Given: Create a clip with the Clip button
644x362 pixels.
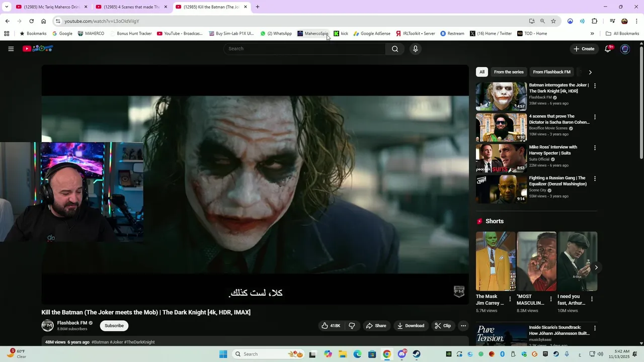Looking at the screenshot, I should [443, 326].
